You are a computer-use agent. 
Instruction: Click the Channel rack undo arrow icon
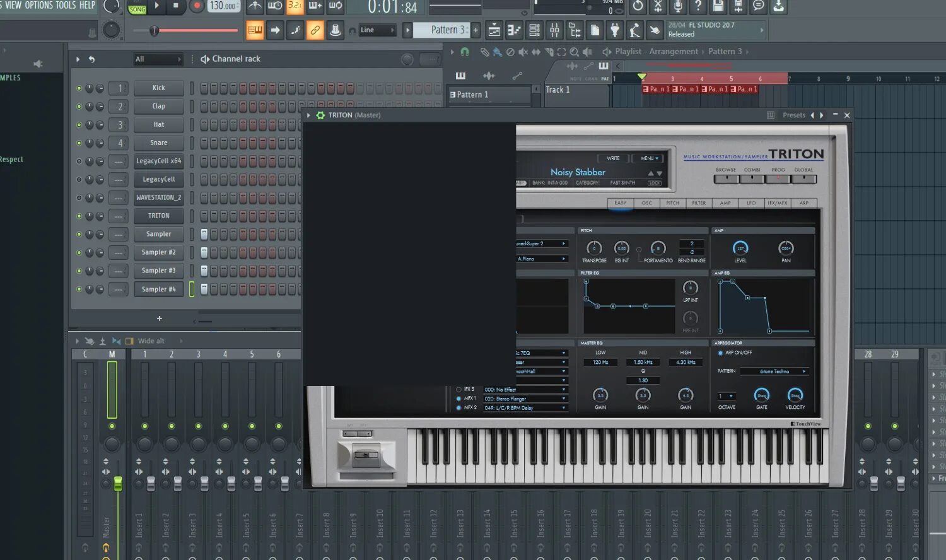pyautogui.click(x=91, y=59)
